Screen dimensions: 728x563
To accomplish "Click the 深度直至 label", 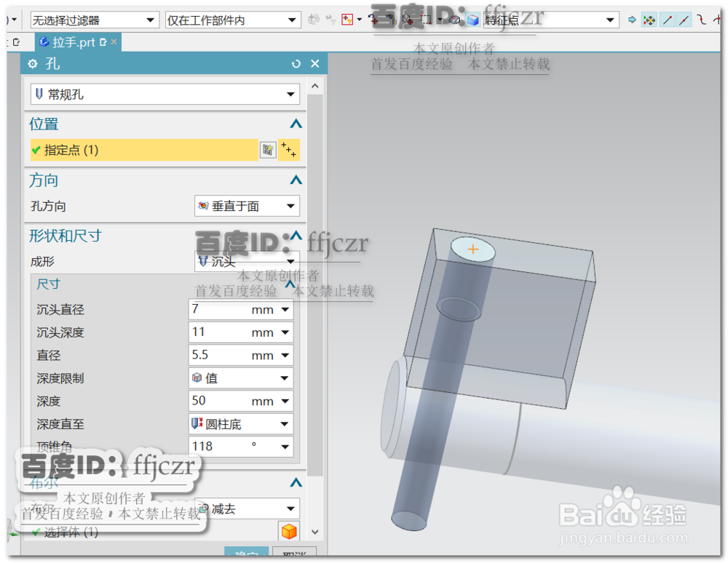I will pos(60,424).
